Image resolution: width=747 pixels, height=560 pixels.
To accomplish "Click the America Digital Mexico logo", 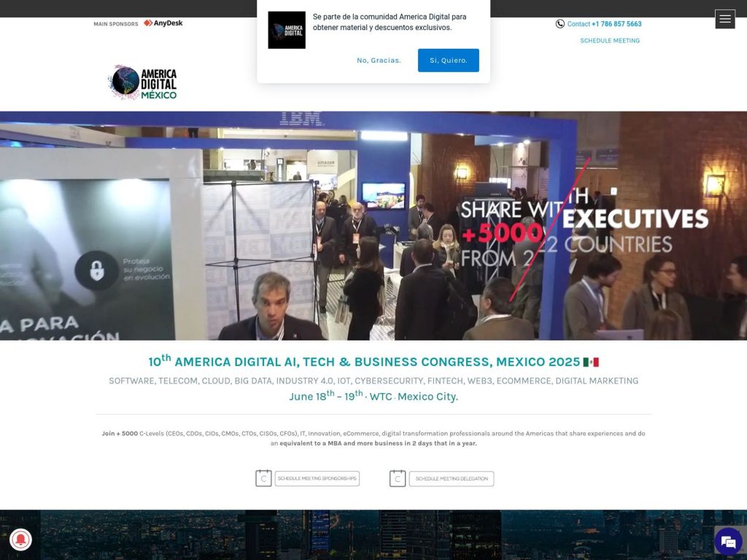I will [143, 82].
